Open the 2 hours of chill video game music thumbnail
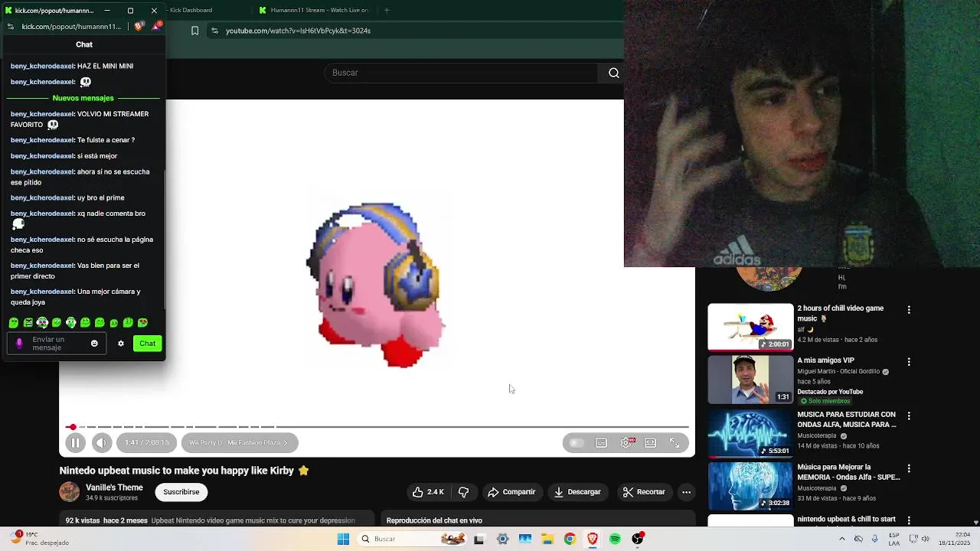The height and width of the screenshot is (551, 980). (x=750, y=327)
